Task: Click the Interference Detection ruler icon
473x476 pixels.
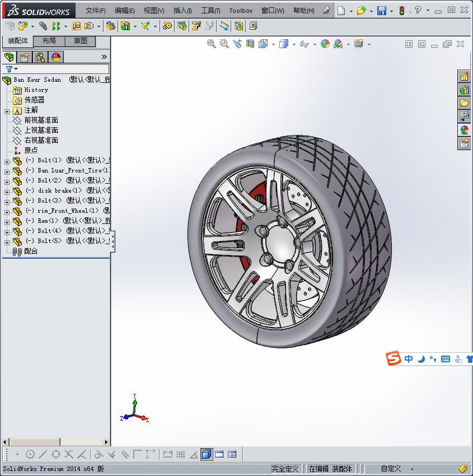Action: tap(224, 26)
